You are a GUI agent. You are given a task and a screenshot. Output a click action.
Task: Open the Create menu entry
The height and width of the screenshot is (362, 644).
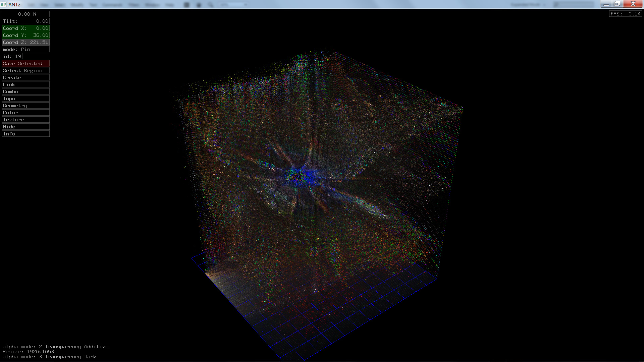pos(25,77)
